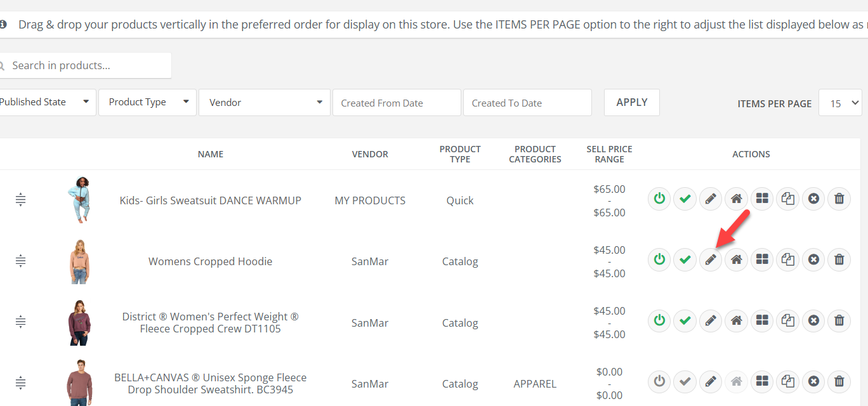The height and width of the screenshot is (406, 868).
Task: Click the Kids- Girls Sweatsuit product thumbnail
Action: 79,200
